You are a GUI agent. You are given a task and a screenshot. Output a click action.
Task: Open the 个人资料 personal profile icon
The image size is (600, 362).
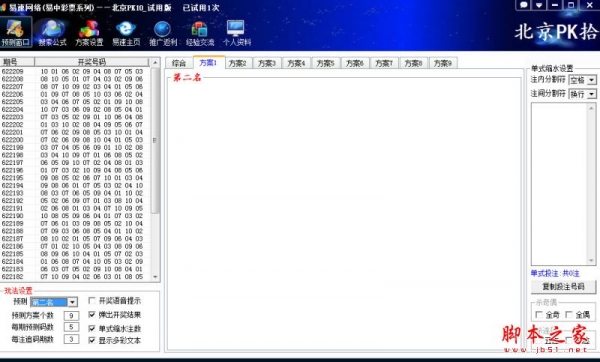click(237, 33)
